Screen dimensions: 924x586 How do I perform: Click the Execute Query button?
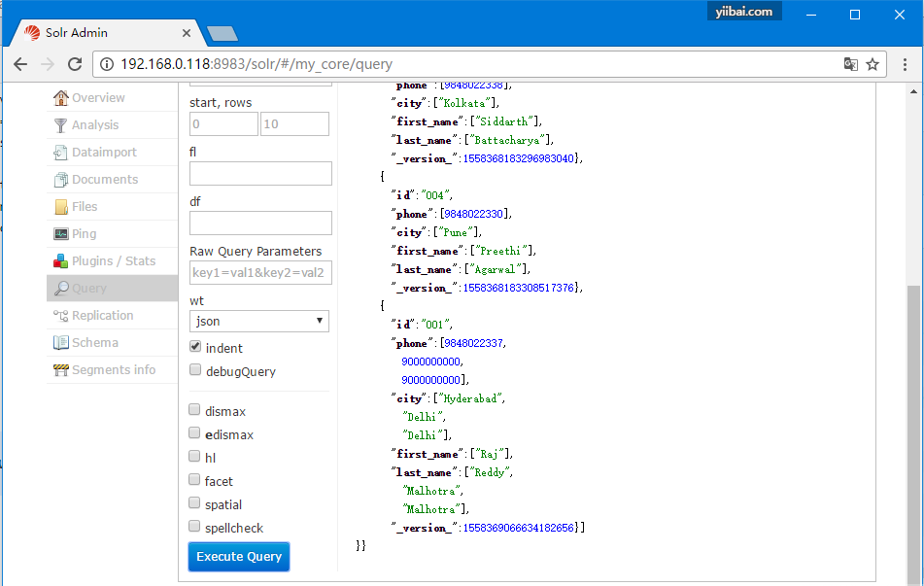point(239,557)
